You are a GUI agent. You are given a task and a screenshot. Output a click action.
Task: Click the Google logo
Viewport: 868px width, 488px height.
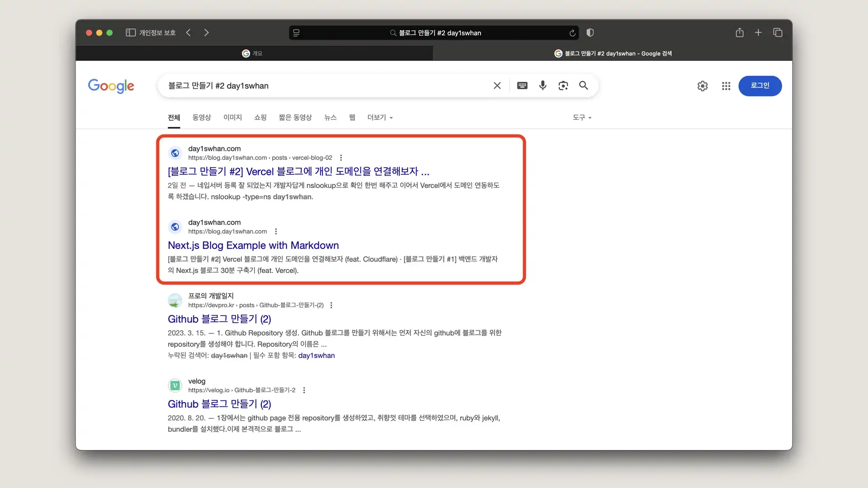111,86
